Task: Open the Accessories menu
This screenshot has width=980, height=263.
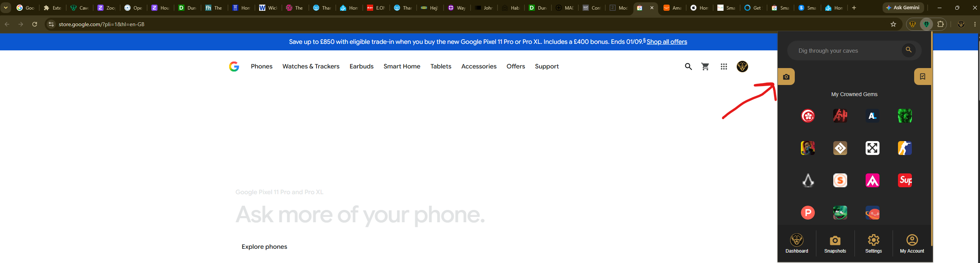Action: 479,67
